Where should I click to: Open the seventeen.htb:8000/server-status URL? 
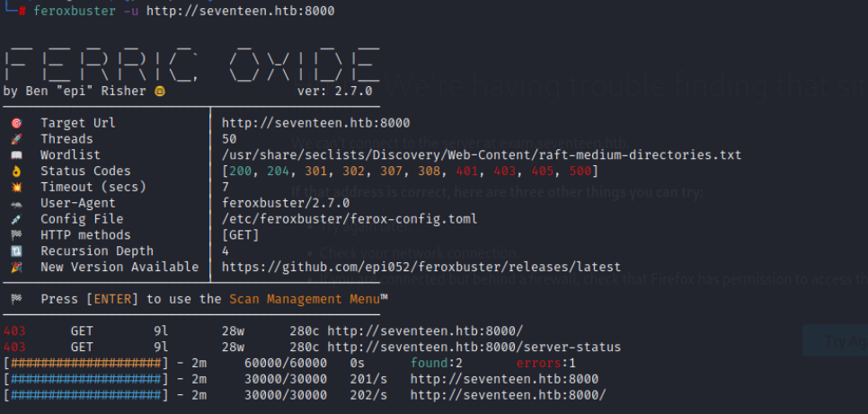coord(473,347)
